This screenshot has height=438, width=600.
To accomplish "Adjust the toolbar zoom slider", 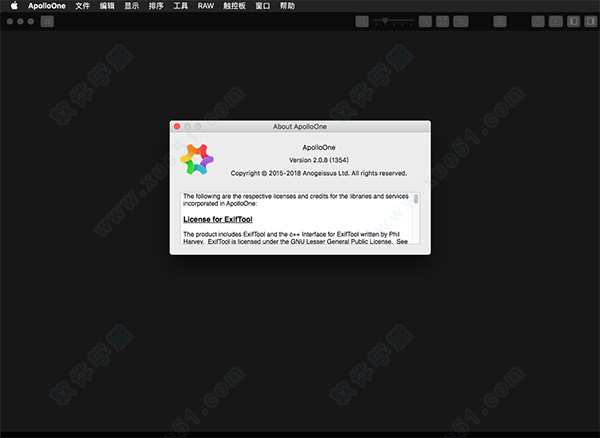I will 394,21.
